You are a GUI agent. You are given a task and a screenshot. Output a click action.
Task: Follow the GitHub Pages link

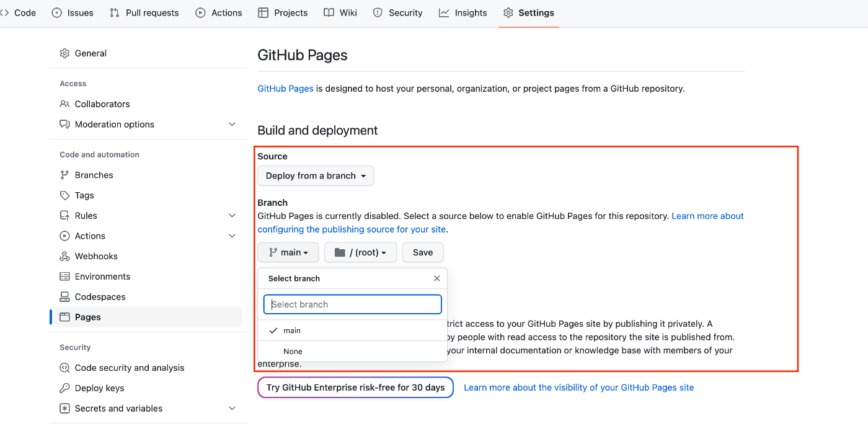coord(285,89)
